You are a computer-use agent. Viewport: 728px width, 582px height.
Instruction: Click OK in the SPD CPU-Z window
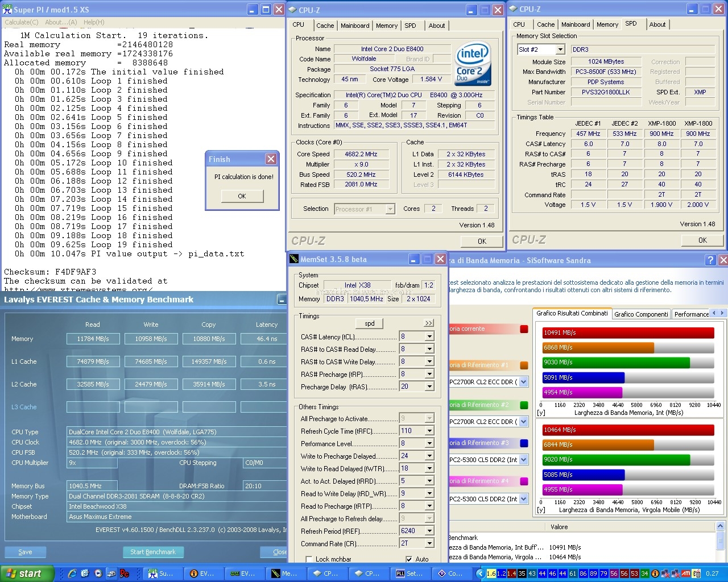click(x=702, y=240)
